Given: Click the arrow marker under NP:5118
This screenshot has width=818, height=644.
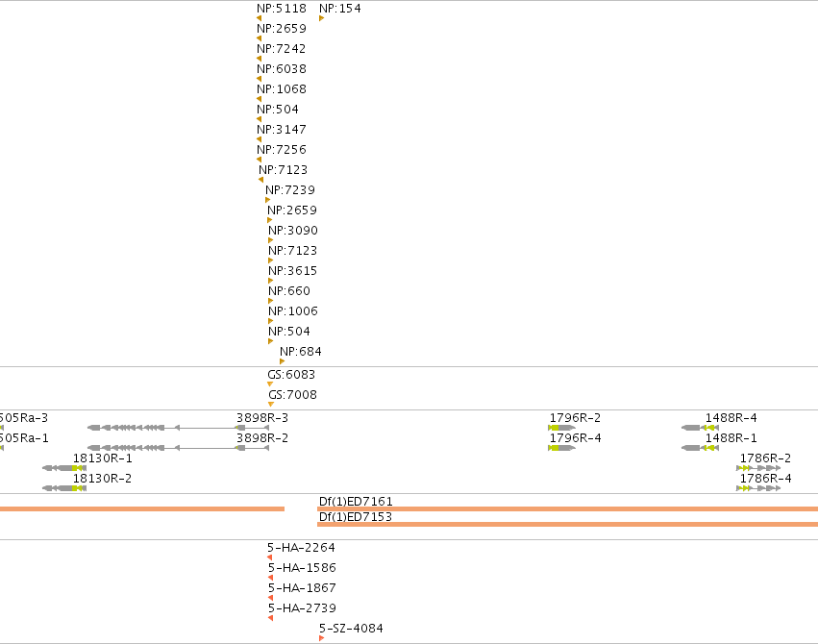Looking at the screenshot, I should [260, 19].
